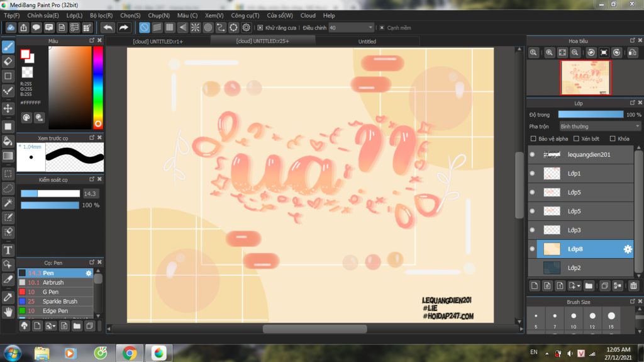The width and height of the screenshot is (644, 362).
Task: Select the Hand pan tool
Action: (x=8, y=312)
